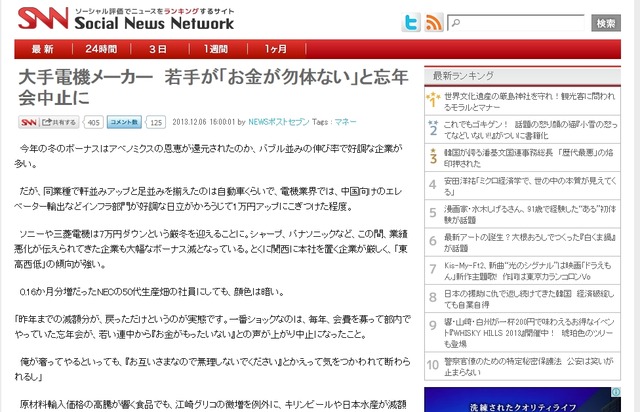Screen dimensions: 640x412
Task: Click the SNN logo in header
Action: 43,18
